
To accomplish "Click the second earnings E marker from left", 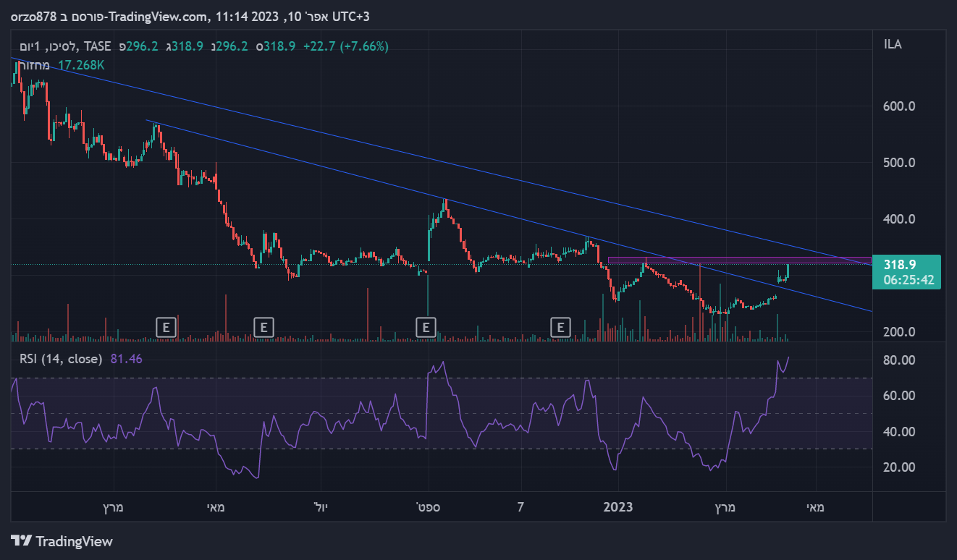I will [264, 328].
